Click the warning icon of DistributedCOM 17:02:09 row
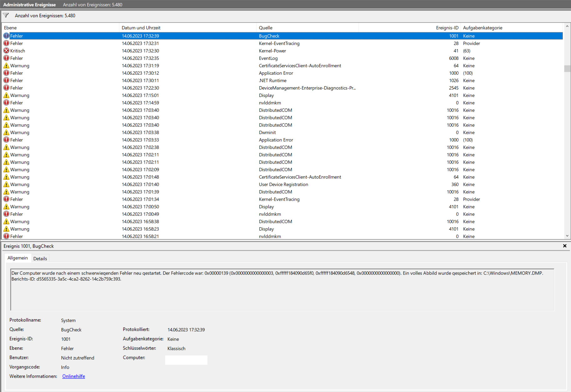The image size is (571, 392). point(6,169)
